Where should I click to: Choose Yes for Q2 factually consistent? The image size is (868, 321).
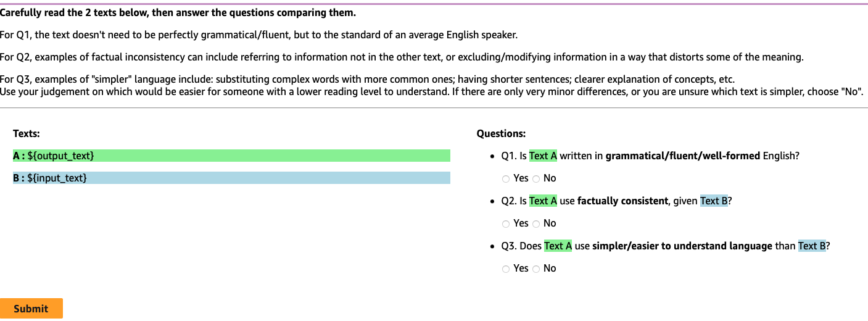(506, 223)
